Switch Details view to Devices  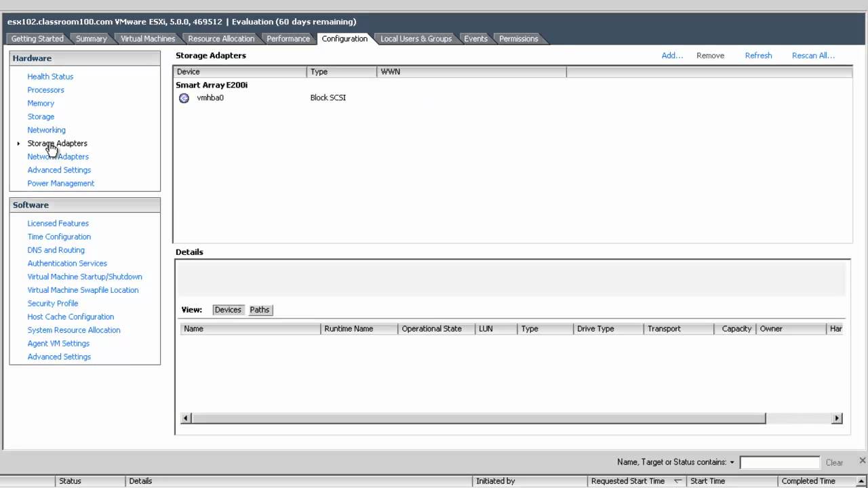coord(228,310)
